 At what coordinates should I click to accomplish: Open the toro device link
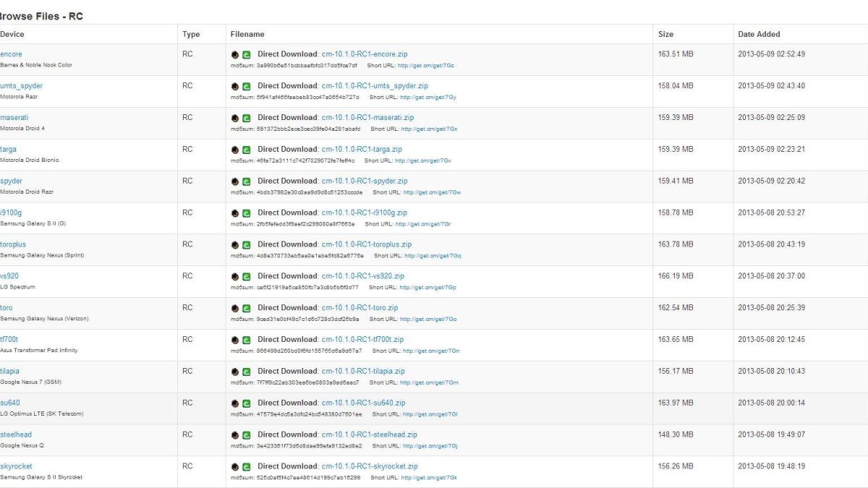point(7,308)
